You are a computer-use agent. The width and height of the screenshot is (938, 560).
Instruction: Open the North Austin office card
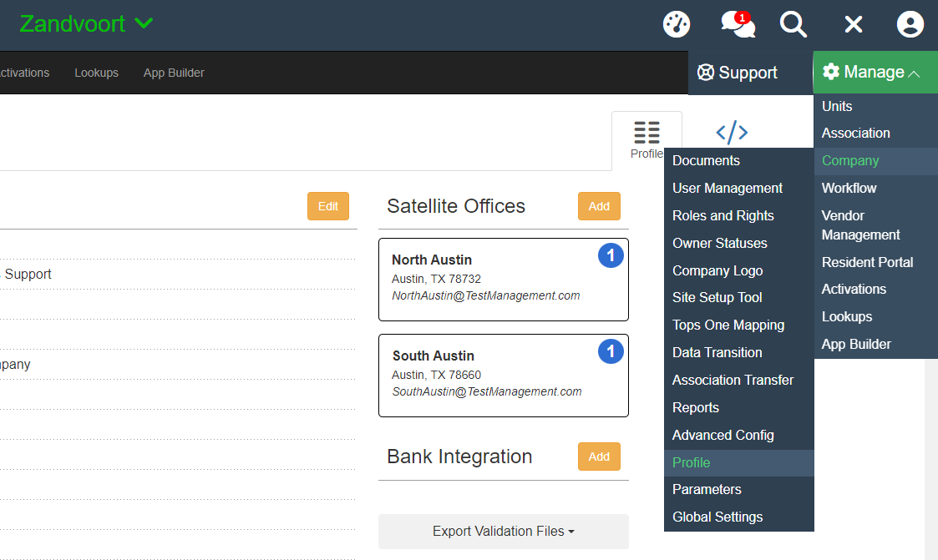tap(503, 280)
